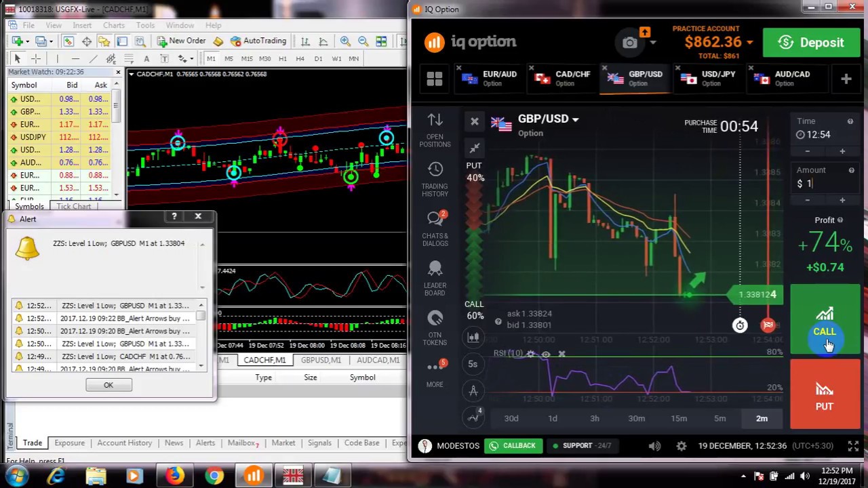Open the IQ Option Open Positions panel
Image resolution: width=868 pixels, height=488 pixels.
click(x=435, y=131)
